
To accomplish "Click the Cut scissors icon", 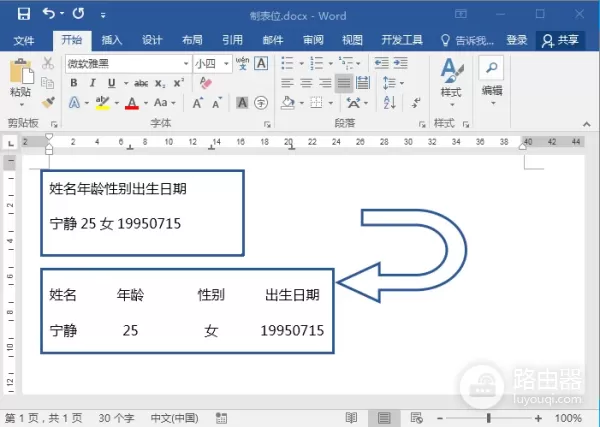I will 48,63.
